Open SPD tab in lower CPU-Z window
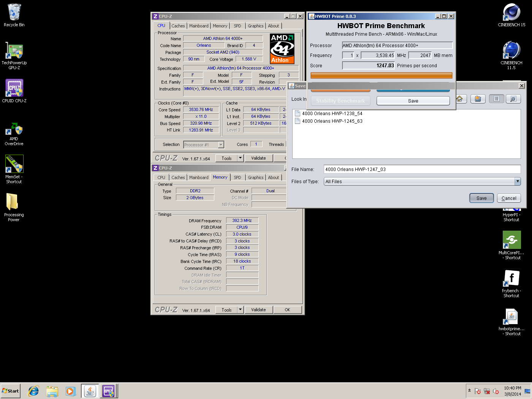Viewport: 532px width, 399px height. pos(237,177)
